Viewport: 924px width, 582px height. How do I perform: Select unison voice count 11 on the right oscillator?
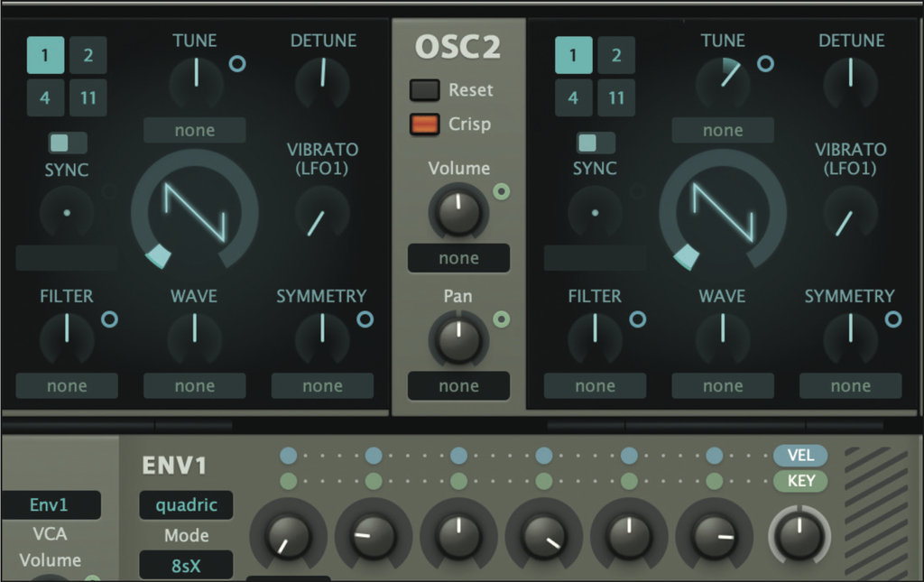pyautogui.click(x=616, y=97)
